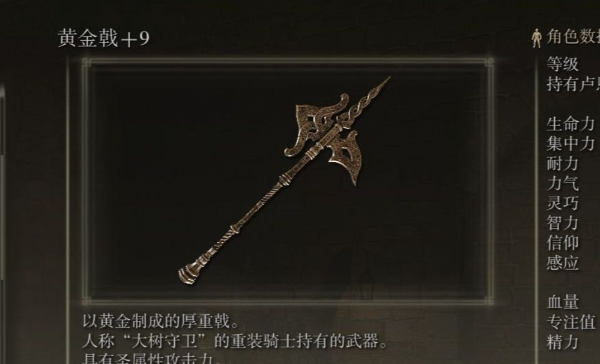Click the 角色数 panel header text

pyautogui.click(x=573, y=37)
